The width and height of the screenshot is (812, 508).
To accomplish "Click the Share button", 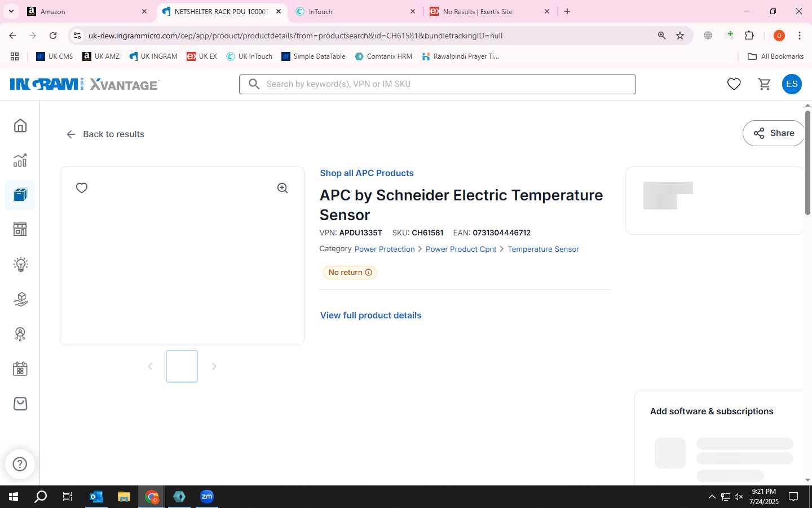I will [x=774, y=133].
